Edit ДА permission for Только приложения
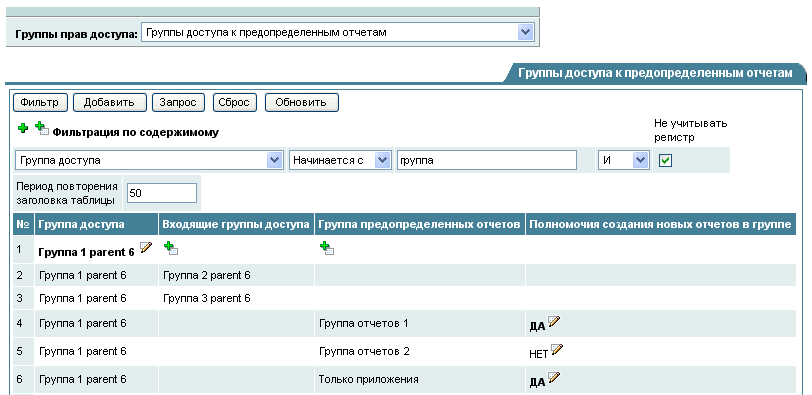This screenshot has height=395, width=812. (x=554, y=377)
